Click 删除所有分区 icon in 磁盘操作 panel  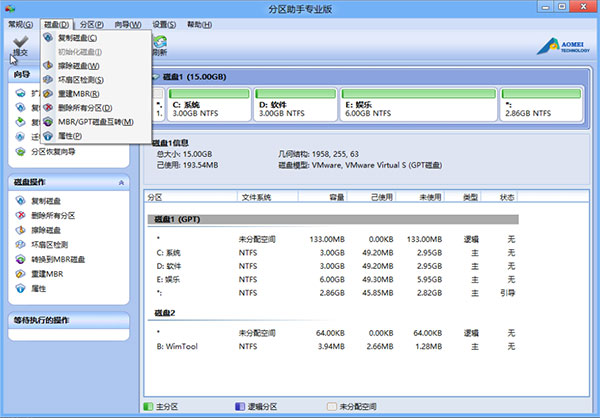[22, 215]
